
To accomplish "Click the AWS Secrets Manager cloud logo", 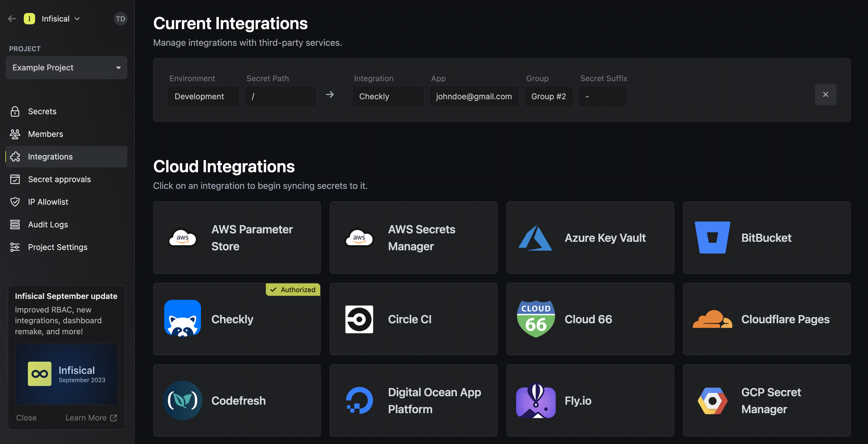I will coord(359,238).
